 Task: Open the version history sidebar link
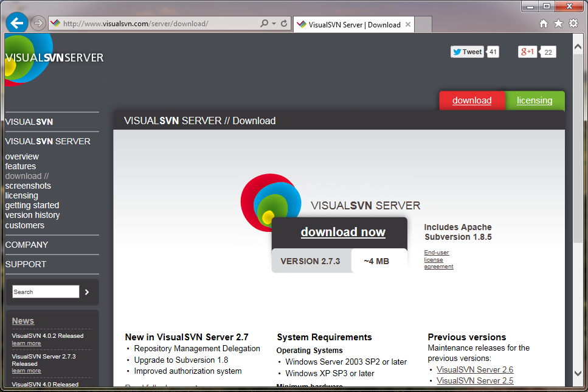pos(33,215)
